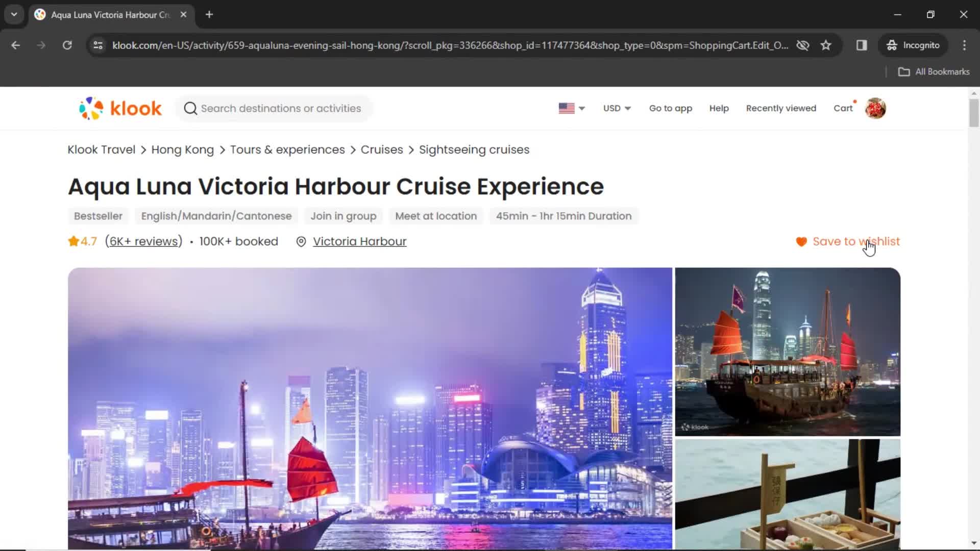The height and width of the screenshot is (551, 980).
Task: Go to Sightseeing cruises breadcrumb
Action: point(474,150)
